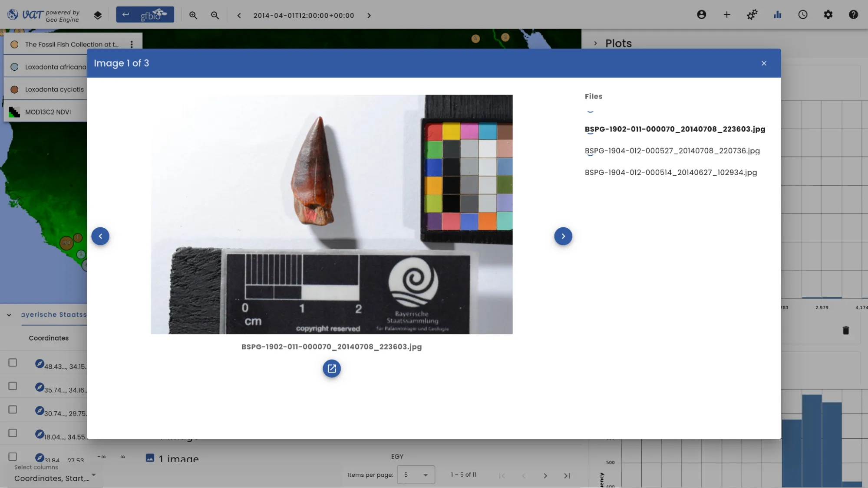Check the 35.74 coordinates row checkbox
This screenshot has width=868, height=488.
point(13,386)
